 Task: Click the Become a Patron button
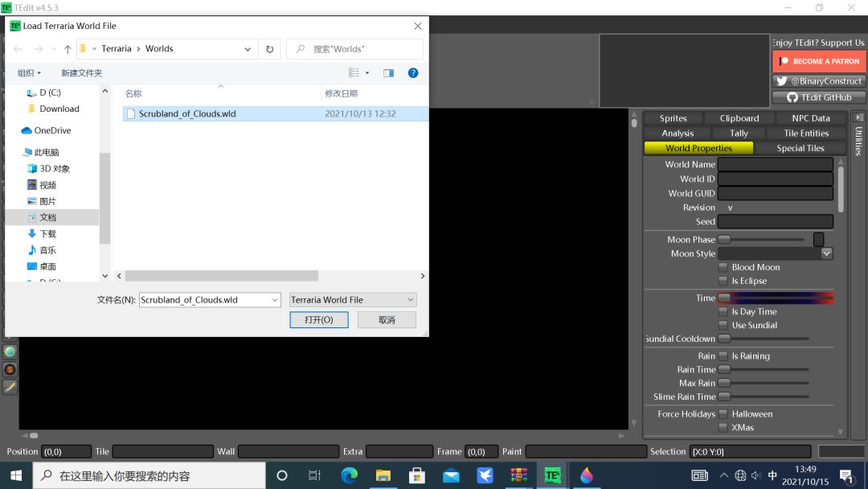point(817,61)
